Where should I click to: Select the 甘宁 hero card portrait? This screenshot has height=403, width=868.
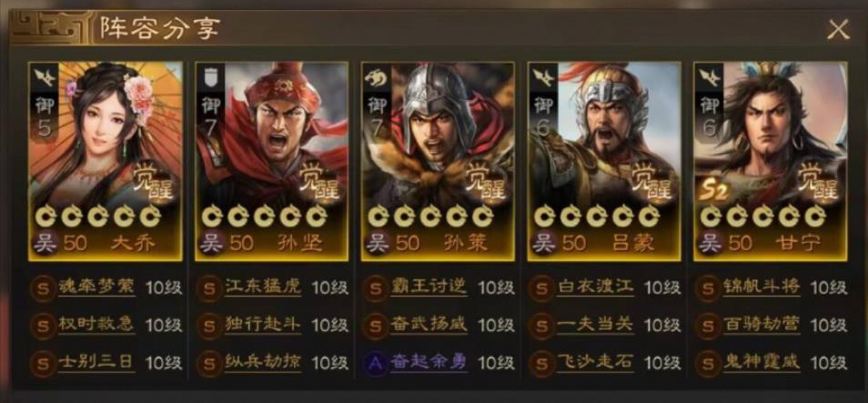(770, 161)
